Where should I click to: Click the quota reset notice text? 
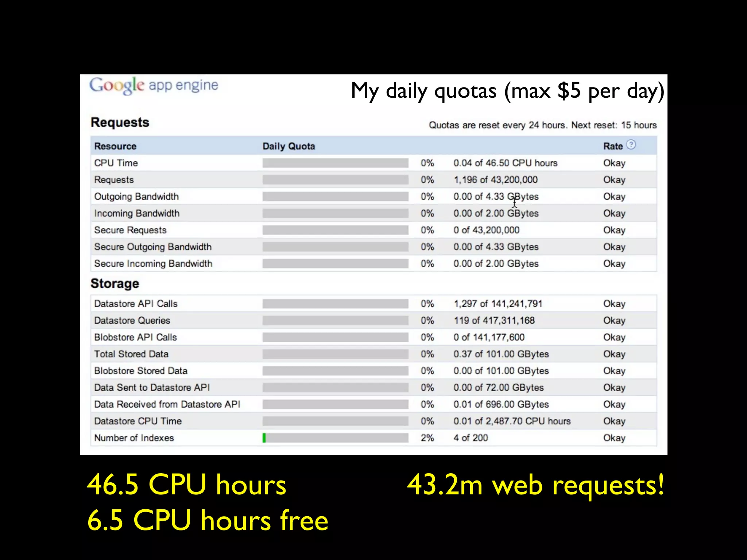[543, 125]
